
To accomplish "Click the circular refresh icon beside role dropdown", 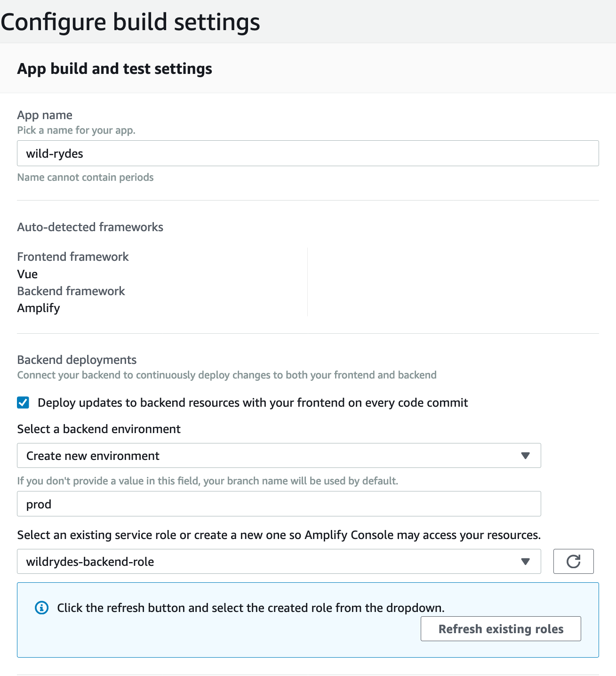I will click(x=573, y=561).
